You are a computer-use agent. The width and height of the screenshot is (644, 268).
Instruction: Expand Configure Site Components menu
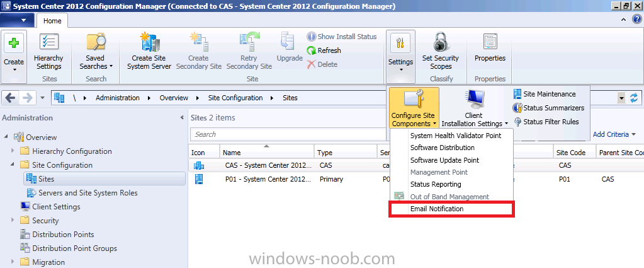click(413, 108)
